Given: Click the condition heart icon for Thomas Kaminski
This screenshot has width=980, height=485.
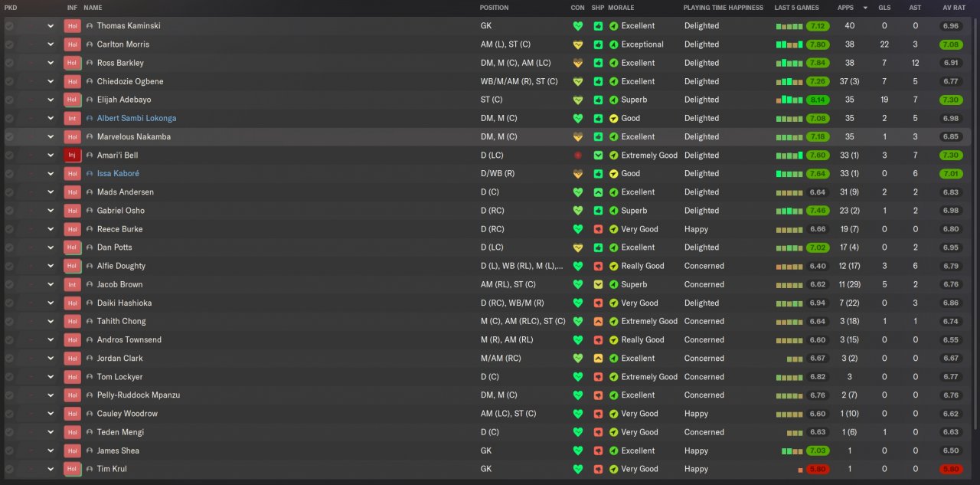Looking at the screenshot, I should pyautogui.click(x=578, y=26).
